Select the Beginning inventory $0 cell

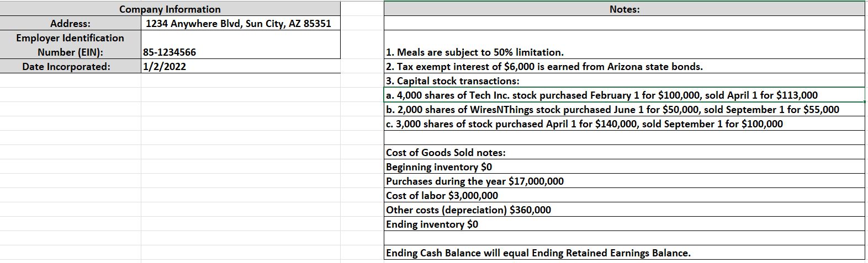tap(624, 167)
